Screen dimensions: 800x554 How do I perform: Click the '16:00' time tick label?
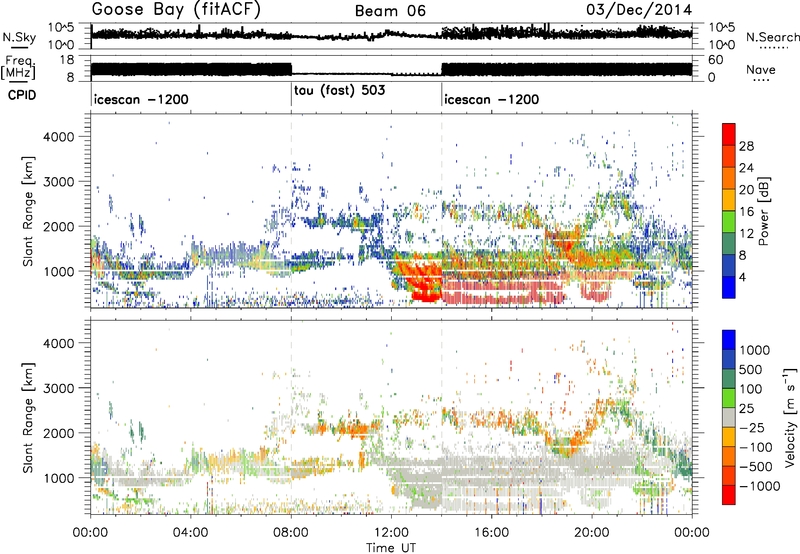[491, 533]
